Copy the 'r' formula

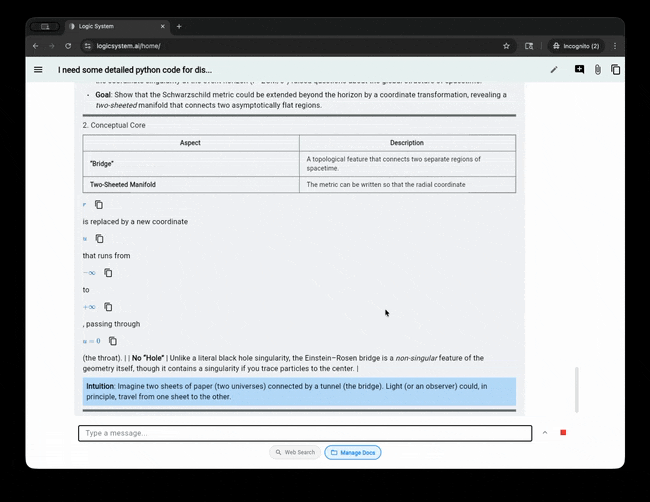click(x=99, y=205)
